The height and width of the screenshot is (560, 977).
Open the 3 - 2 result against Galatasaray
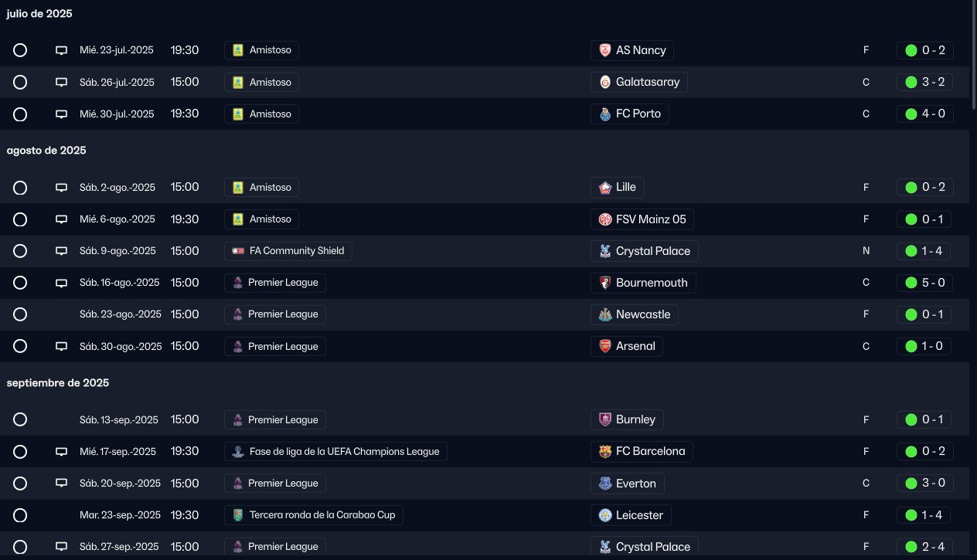click(x=924, y=82)
